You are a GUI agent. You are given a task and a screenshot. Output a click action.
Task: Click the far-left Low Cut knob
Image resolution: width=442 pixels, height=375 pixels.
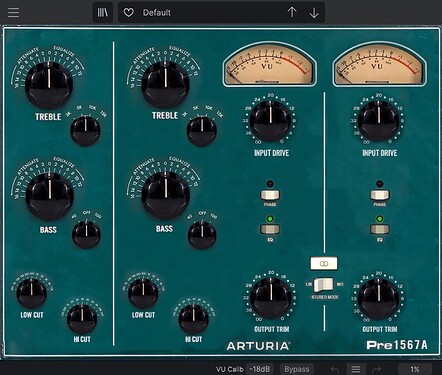tap(32, 294)
